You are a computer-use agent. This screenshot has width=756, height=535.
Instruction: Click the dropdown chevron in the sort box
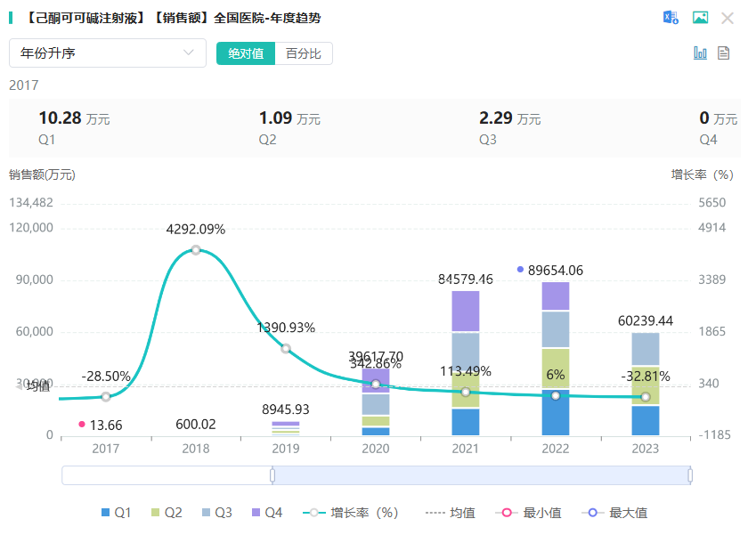click(189, 53)
